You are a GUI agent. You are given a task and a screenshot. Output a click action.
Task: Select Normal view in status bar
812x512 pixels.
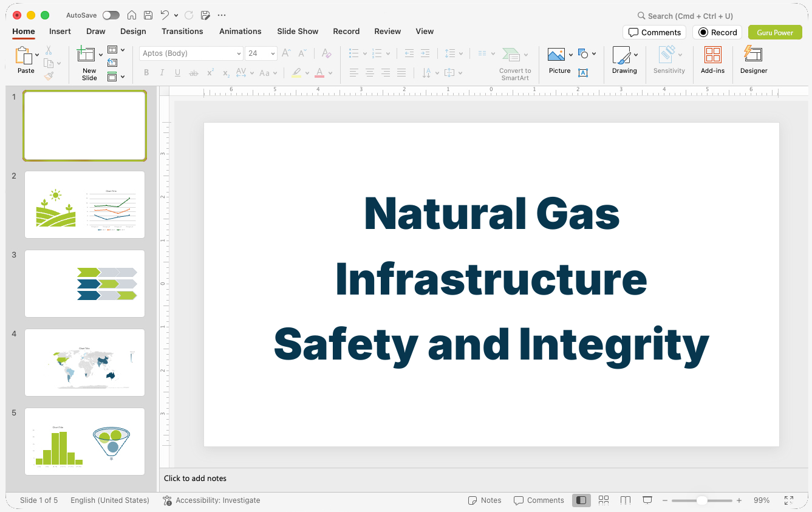pos(581,500)
